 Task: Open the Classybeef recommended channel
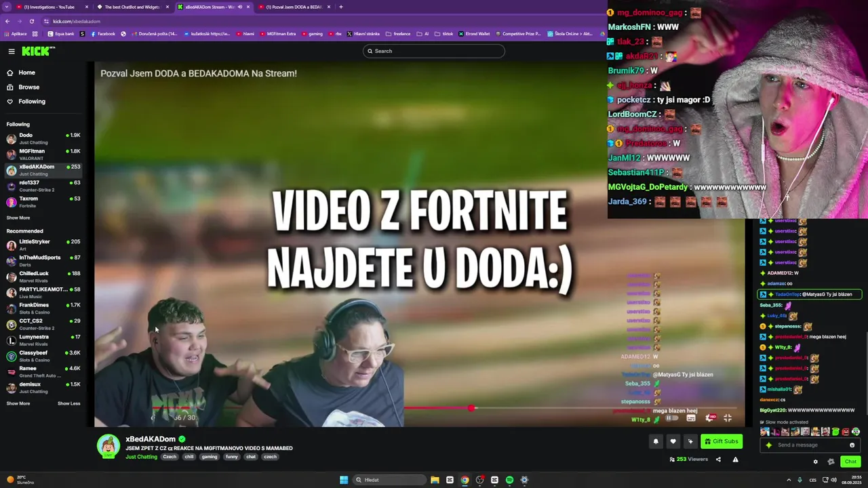(x=43, y=356)
